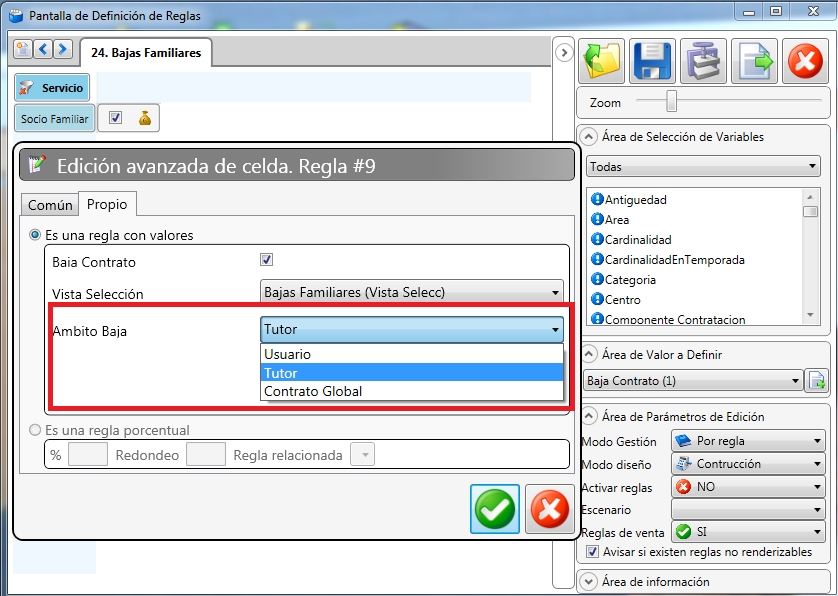Open the 24. Bajas Familiares tab

pyautogui.click(x=146, y=53)
